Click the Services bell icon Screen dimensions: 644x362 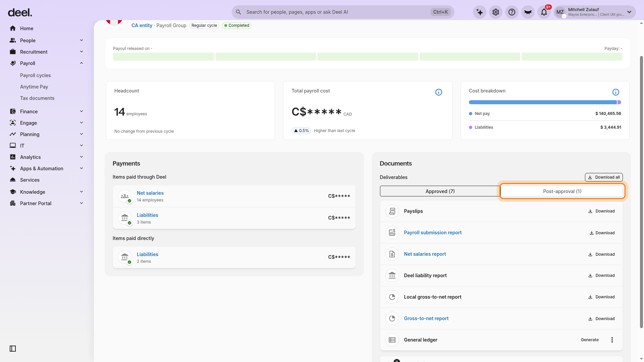point(13,180)
